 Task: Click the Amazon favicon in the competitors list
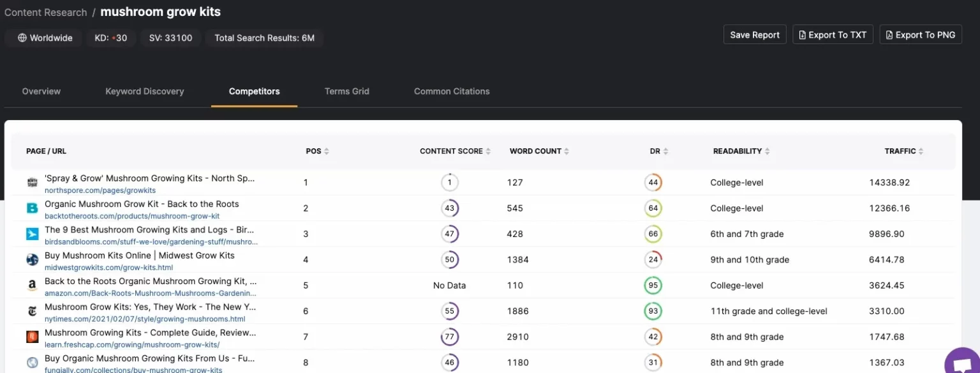coord(32,285)
